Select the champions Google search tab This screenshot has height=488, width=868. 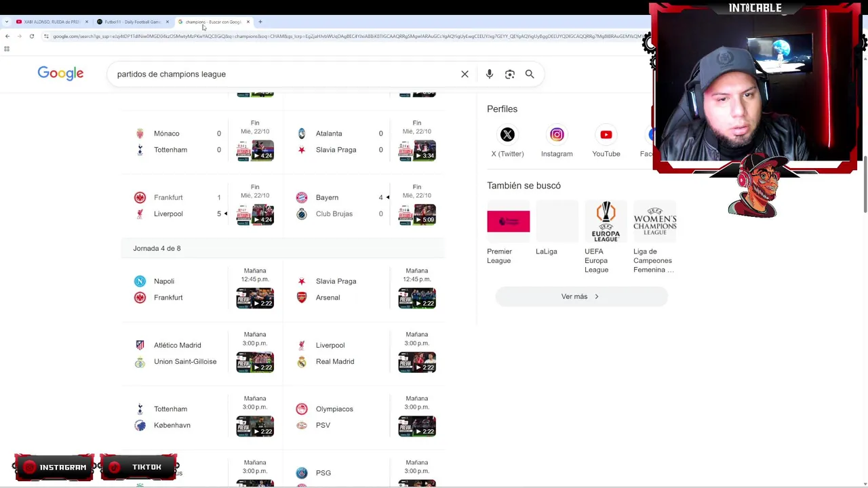(x=212, y=22)
